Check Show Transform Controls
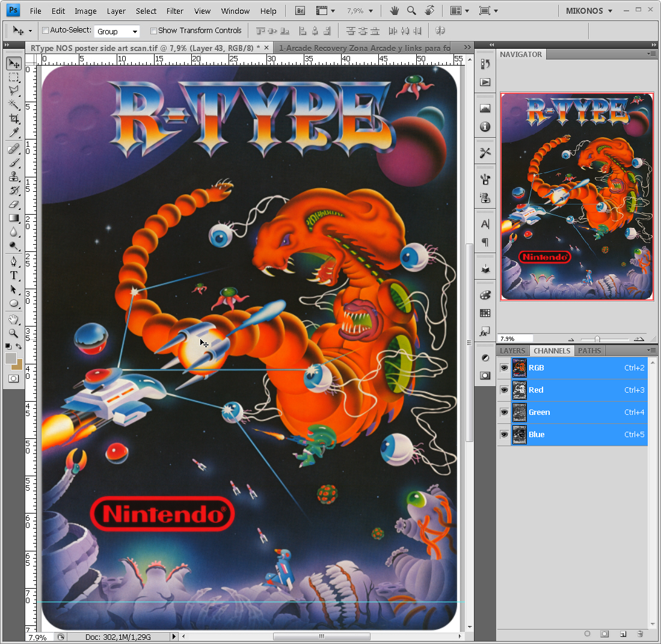The height and width of the screenshot is (644, 661). click(153, 31)
